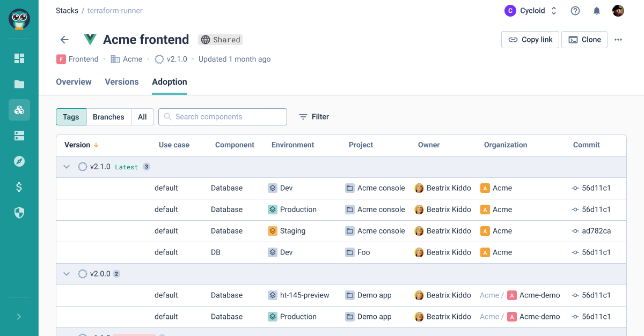Screen dimensions: 644x336
Task: Select the All filter toggle
Action: click(142, 117)
